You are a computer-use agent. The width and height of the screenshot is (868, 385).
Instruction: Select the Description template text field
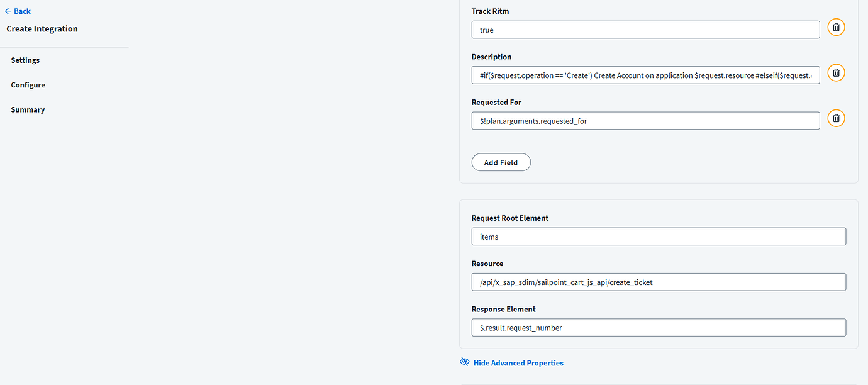click(645, 75)
